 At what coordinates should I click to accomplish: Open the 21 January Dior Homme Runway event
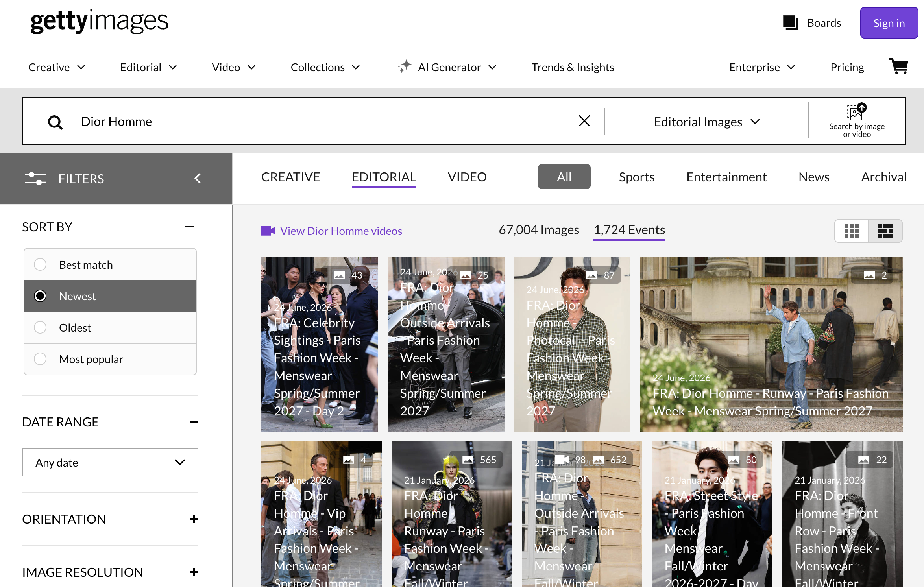[452, 514]
